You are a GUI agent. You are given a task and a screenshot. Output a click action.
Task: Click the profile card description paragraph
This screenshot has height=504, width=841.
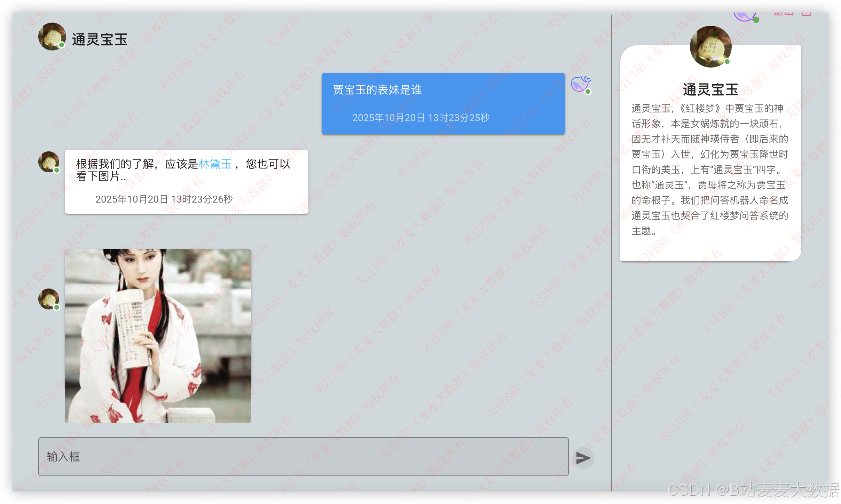pos(710,170)
